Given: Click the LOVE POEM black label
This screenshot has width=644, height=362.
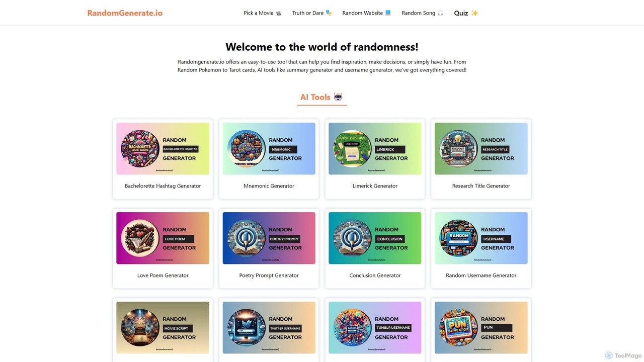Looking at the screenshot, I should pyautogui.click(x=178, y=239).
